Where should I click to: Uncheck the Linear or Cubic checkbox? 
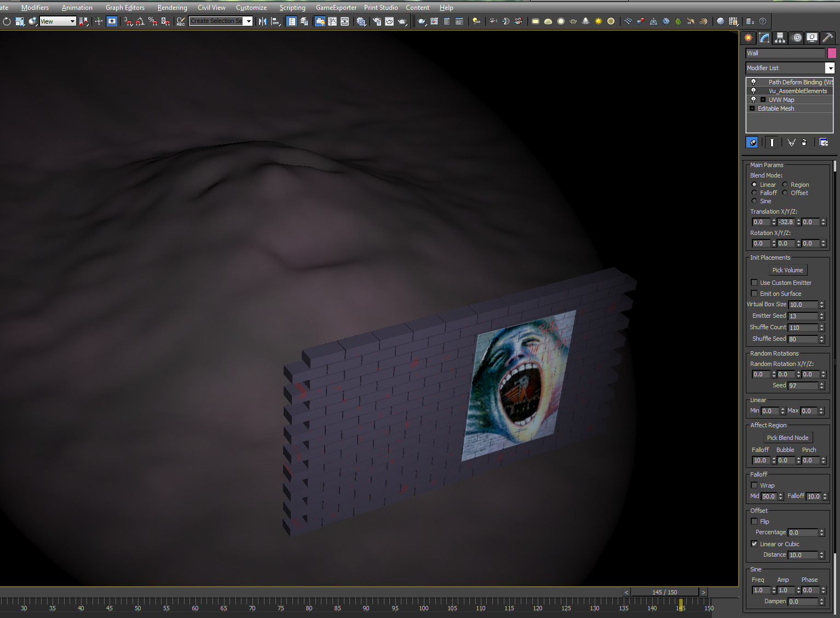755,544
